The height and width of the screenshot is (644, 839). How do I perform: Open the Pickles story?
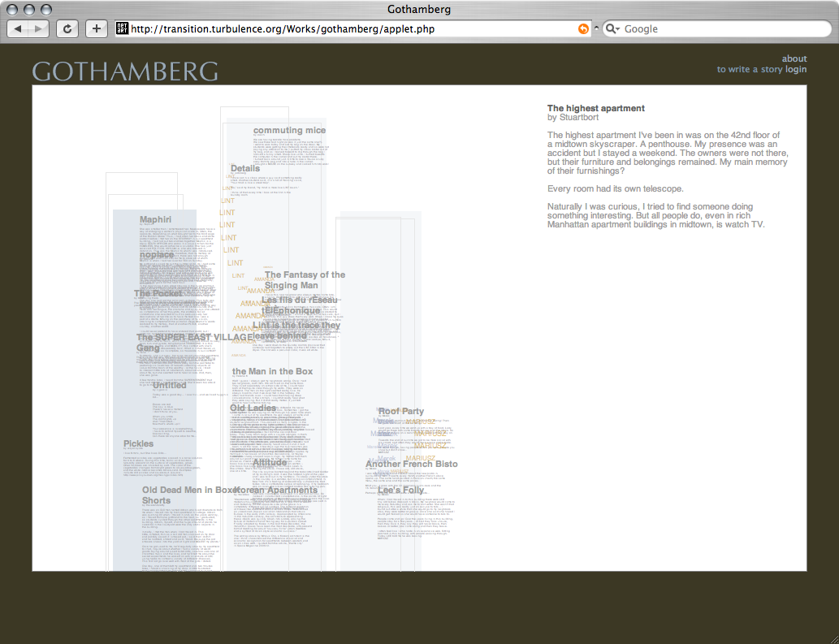tap(138, 443)
